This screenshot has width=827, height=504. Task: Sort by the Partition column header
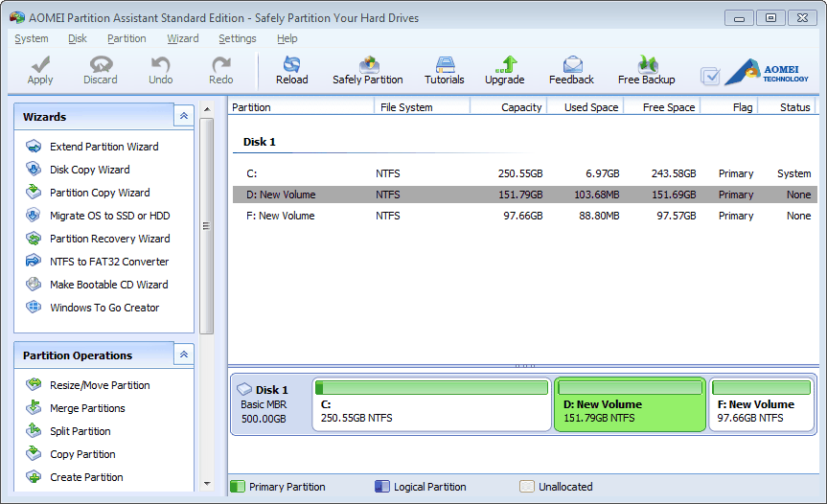coord(301,107)
